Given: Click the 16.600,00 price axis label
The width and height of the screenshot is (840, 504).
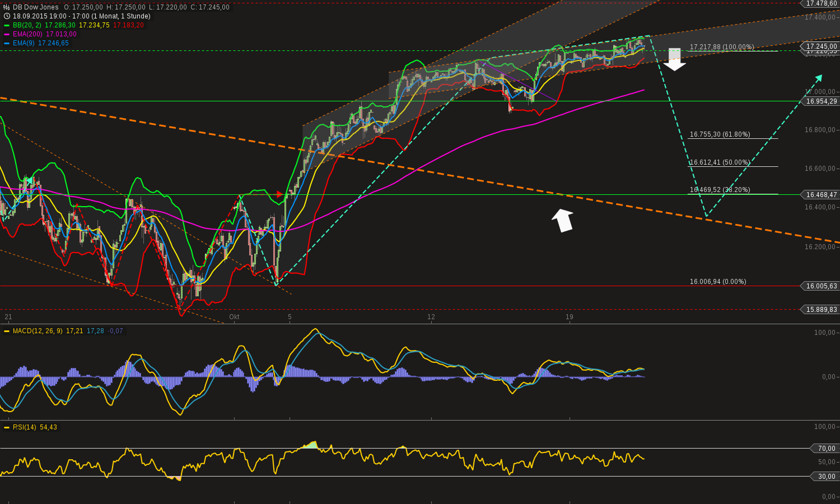Looking at the screenshot, I should pyautogui.click(x=820, y=169).
